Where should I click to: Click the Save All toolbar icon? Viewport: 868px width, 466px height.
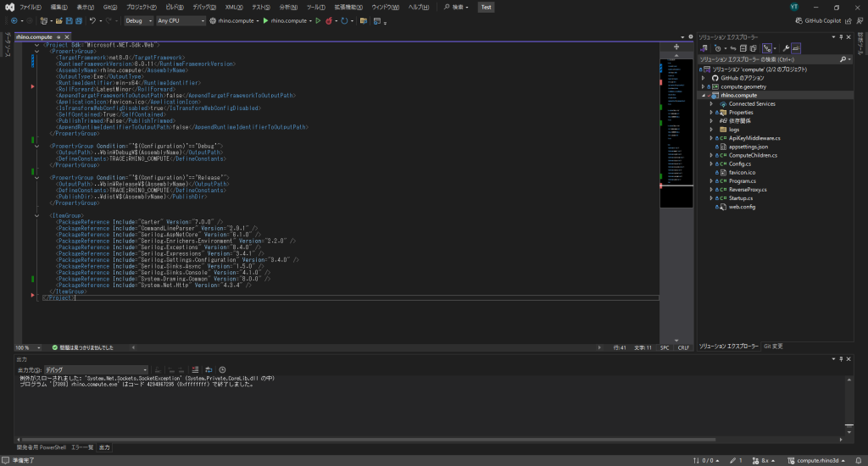coord(78,20)
